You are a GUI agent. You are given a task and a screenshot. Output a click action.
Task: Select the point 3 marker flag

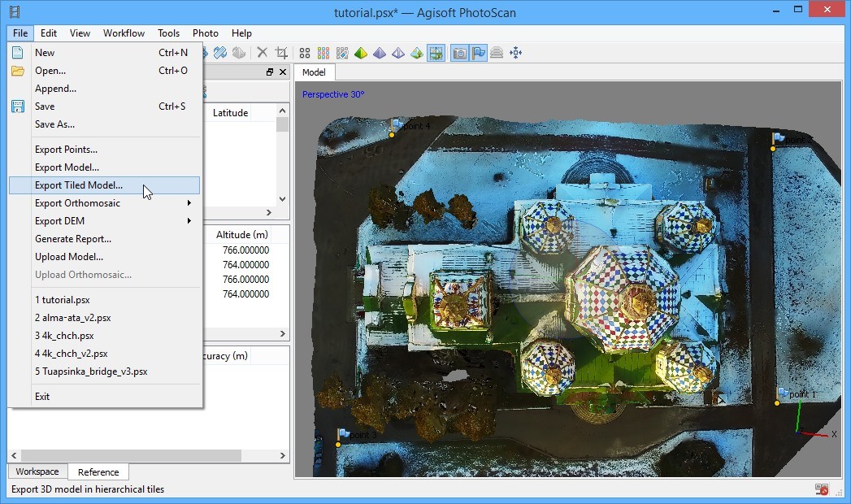coord(344,433)
